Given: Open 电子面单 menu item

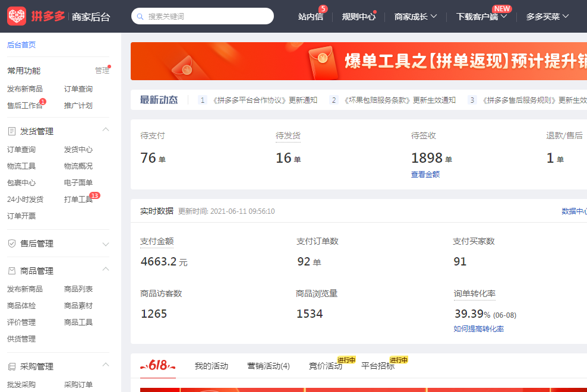Looking at the screenshot, I should point(78,183).
